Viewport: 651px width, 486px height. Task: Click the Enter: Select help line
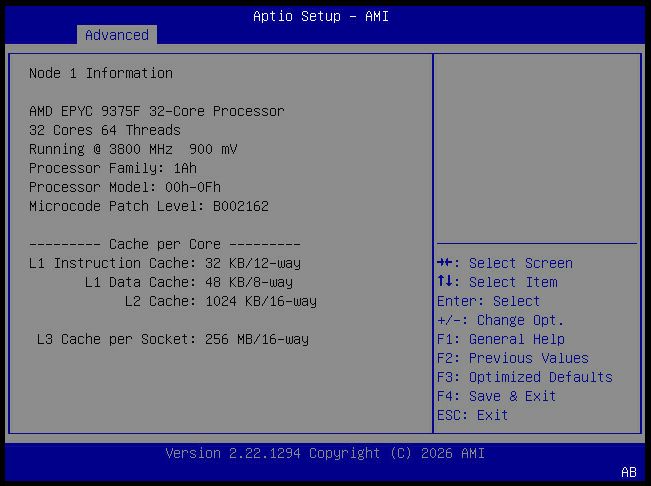[x=488, y=301]
